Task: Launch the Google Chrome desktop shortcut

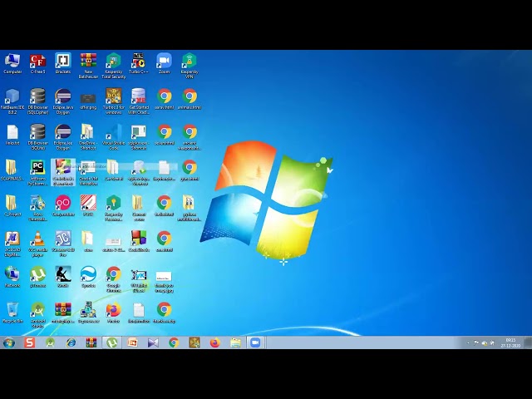Action: (x=114, y=279)
